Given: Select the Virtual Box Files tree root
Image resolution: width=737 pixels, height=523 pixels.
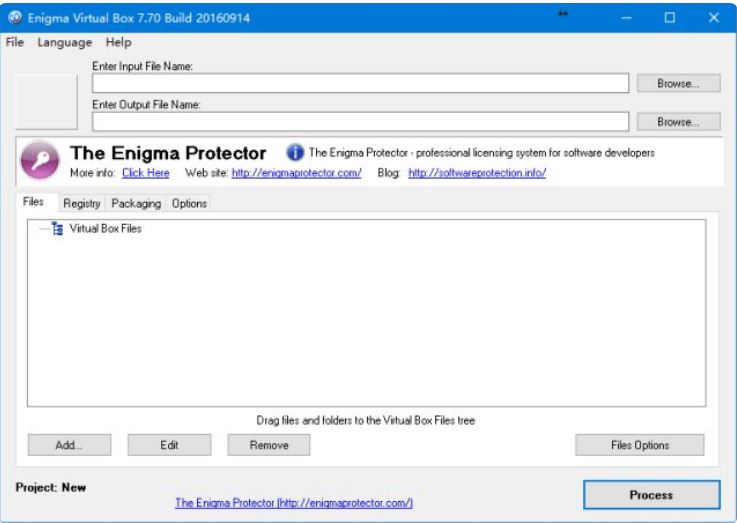Looking at the screenshot, I should pyautogui.click(x=105, y=228).
